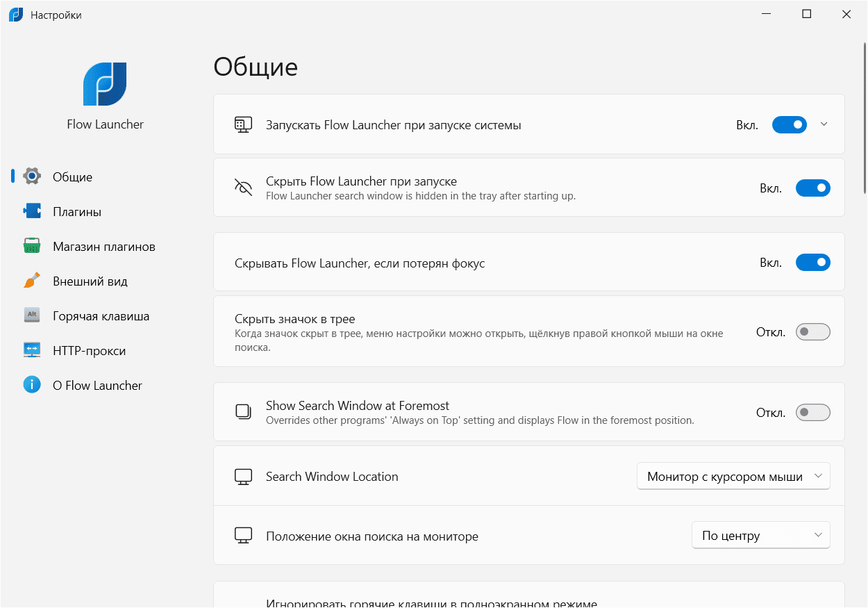Expand the startup setting chevron arrow
This screenshot has height=608, width=868.
824,124
